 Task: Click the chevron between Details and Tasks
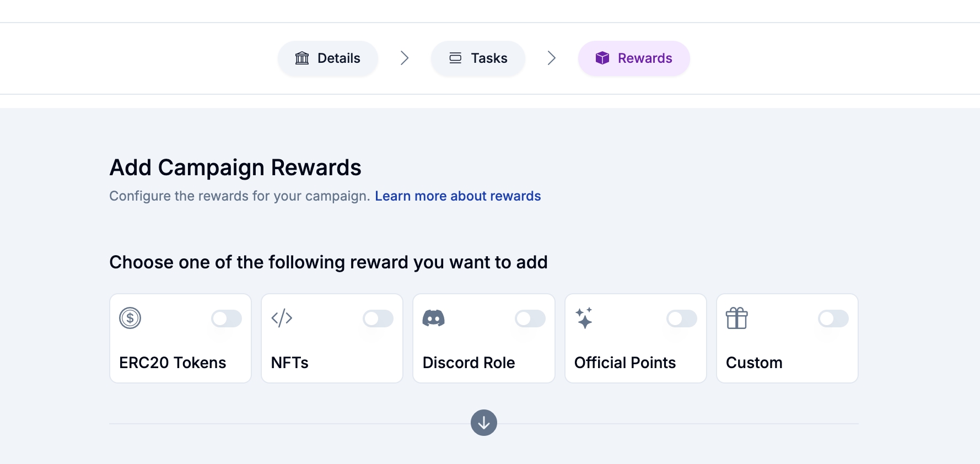405,58
